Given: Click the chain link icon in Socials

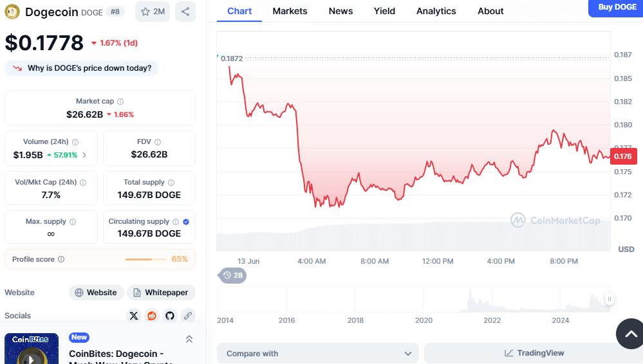Looking at the screenshot, I should click(x=188, y=316).
